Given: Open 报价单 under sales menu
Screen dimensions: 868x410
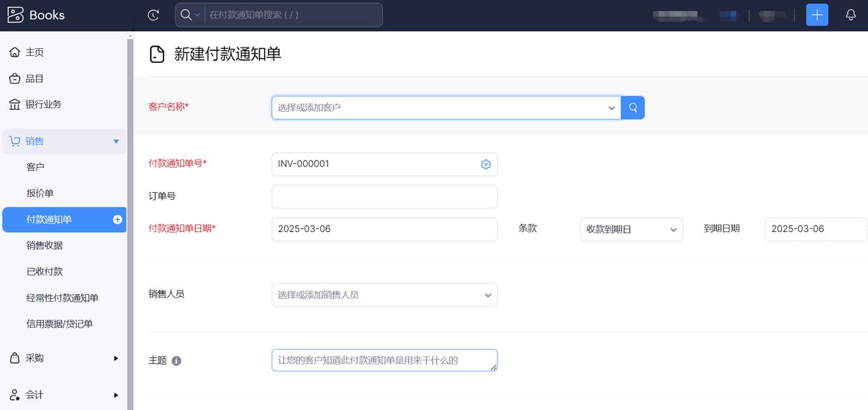Looking at the screenshot, I should click(x=40, y=193).
